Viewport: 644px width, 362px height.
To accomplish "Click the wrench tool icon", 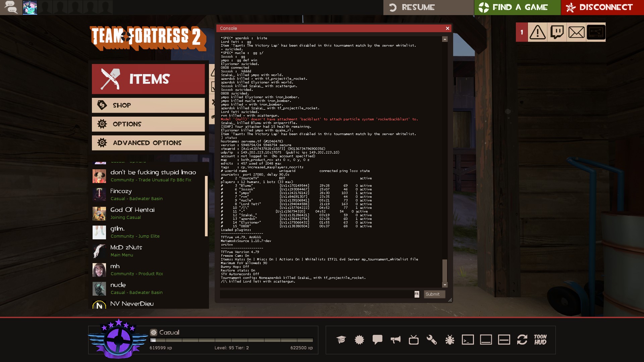I will tap(432, 340).
